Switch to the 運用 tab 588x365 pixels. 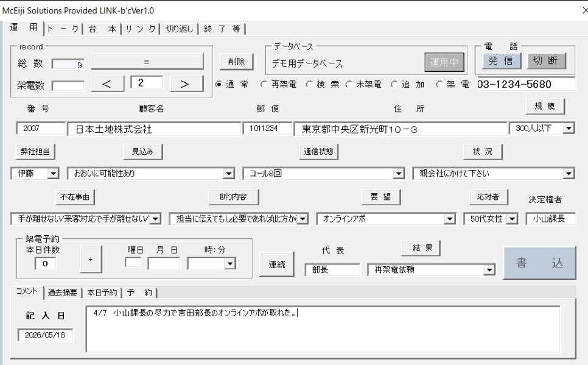click(x=24, y=27)
